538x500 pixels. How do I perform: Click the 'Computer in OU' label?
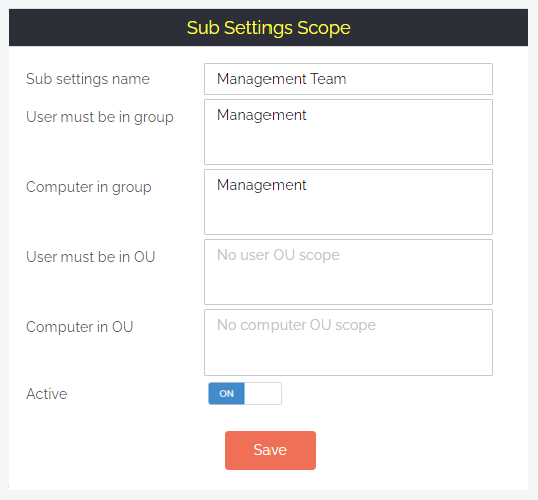(x=80, y=327)
